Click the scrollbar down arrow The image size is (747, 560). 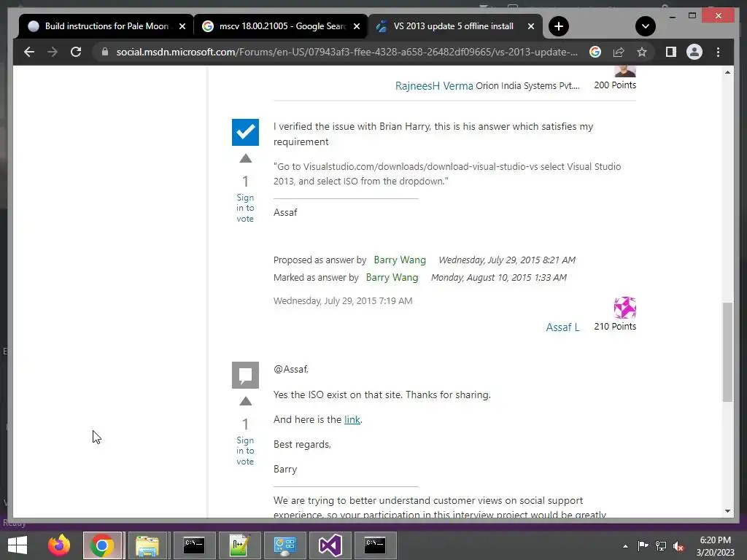click(727, 511)
